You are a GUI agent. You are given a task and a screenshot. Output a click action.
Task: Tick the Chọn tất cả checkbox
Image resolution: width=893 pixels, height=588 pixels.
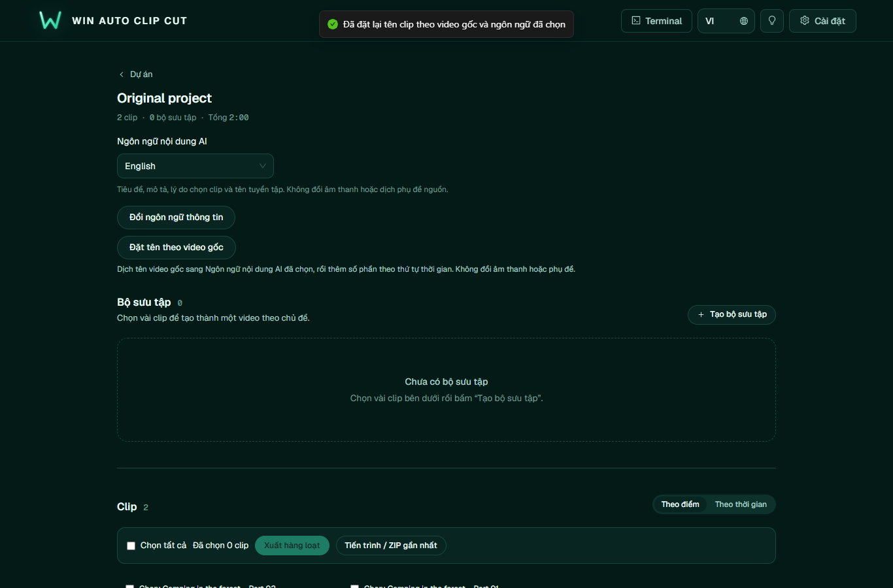[x=131, y=546]
